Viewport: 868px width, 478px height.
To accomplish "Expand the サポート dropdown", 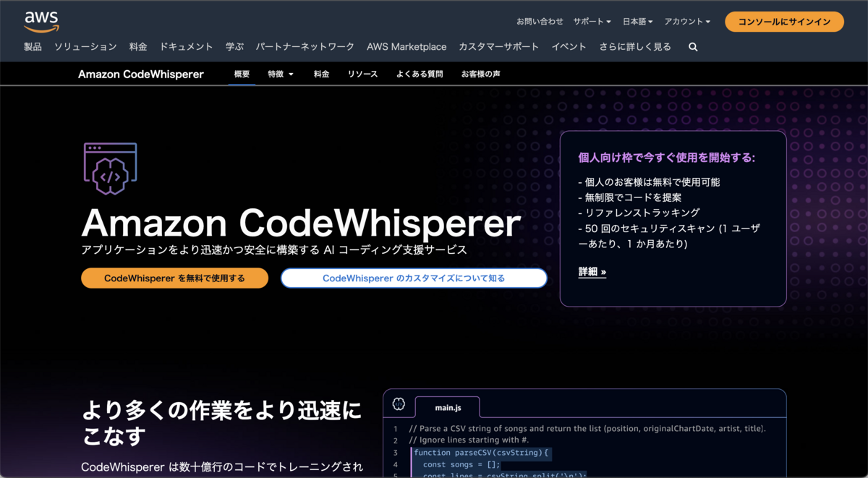I will [592, 22].
